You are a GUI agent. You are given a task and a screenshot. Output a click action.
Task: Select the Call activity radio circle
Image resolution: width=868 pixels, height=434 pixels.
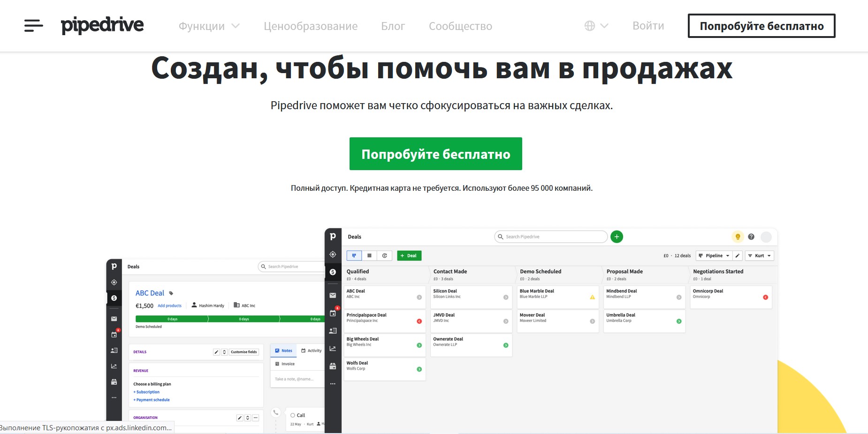click(x=293, y=415)
